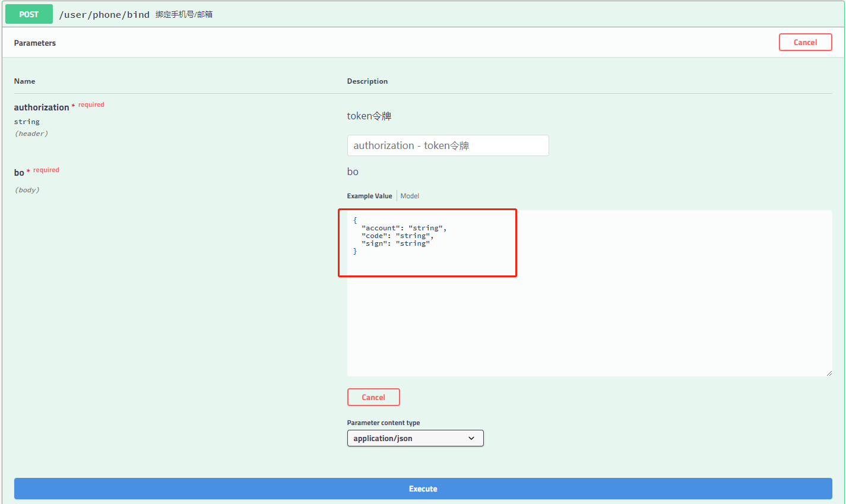Click the "required" marker beside bo

tap(46, 170)
